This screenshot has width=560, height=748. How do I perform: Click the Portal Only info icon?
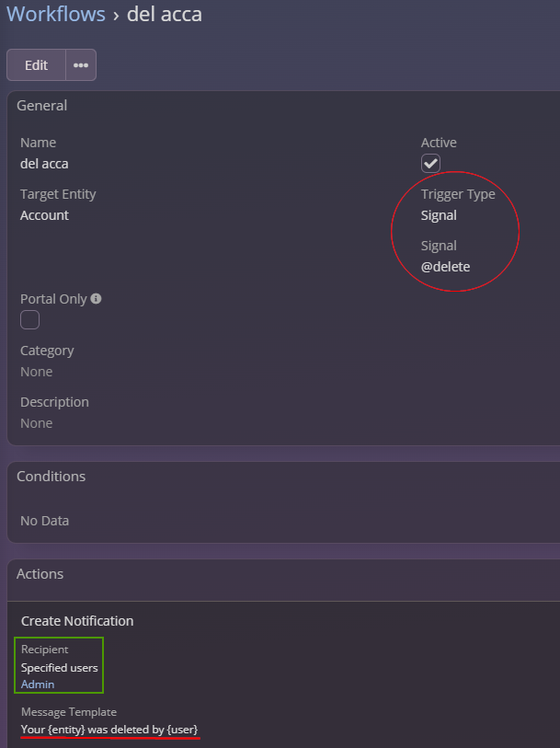pyautogui.click(x=96, y=299)
